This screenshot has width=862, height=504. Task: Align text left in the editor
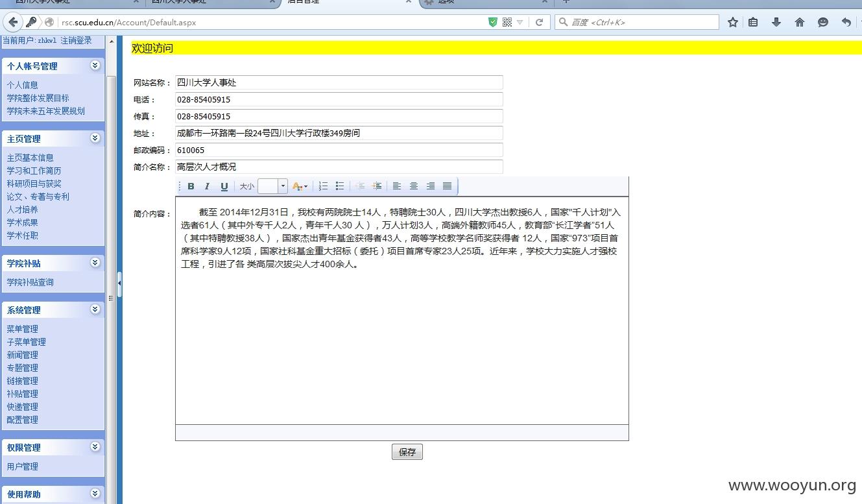(397, 186)
